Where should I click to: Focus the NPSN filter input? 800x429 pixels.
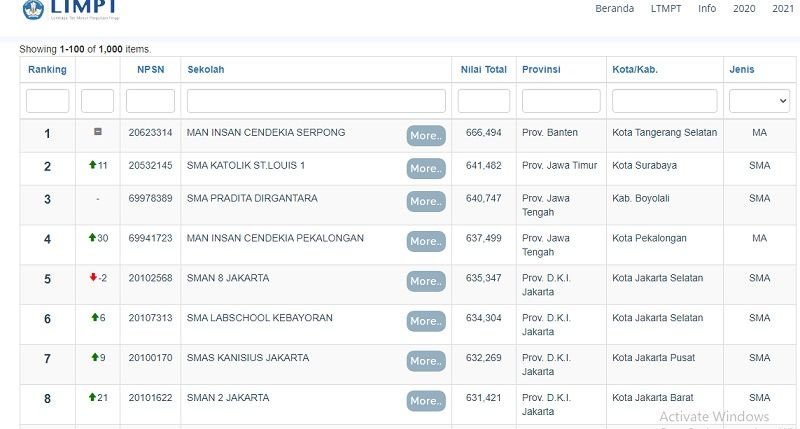coord(151,101)
